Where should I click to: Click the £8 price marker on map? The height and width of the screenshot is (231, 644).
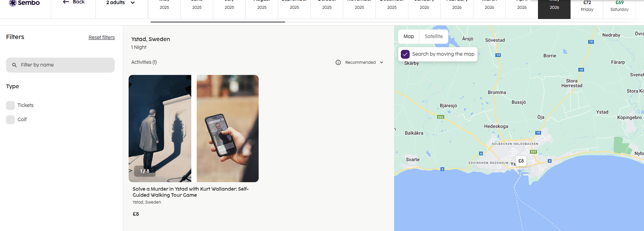tap(521, 161)
